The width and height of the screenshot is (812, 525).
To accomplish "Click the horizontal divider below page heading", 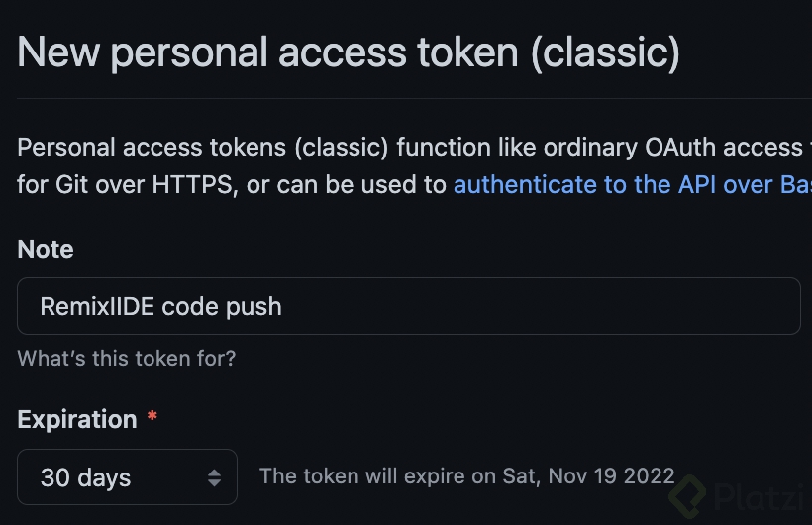I will (x=414, y=98).
